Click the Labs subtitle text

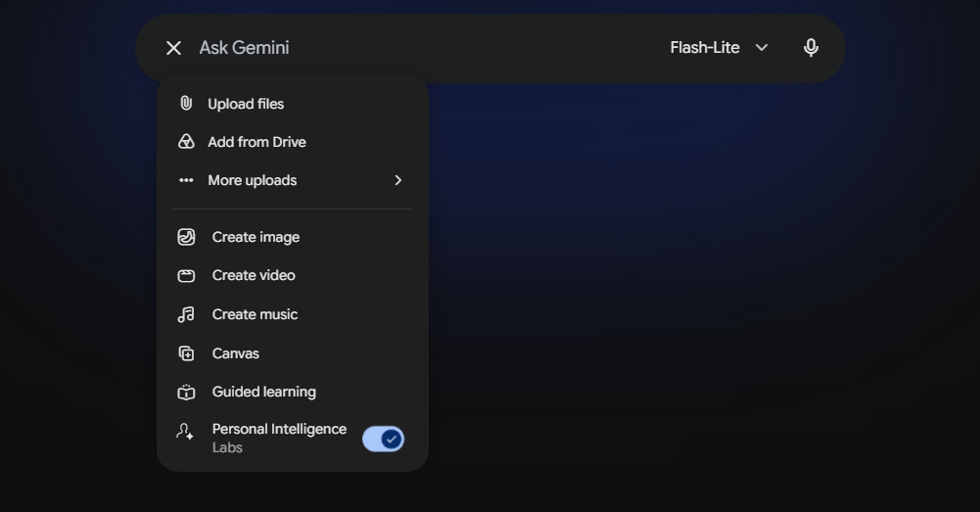coord(227,447)
